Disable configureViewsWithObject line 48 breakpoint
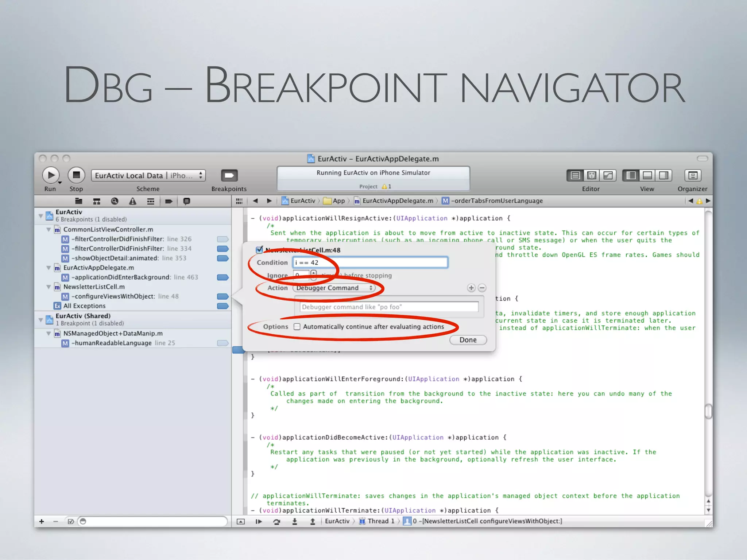The height and width of the screenshot is (560, 747). tap(223, 296)
